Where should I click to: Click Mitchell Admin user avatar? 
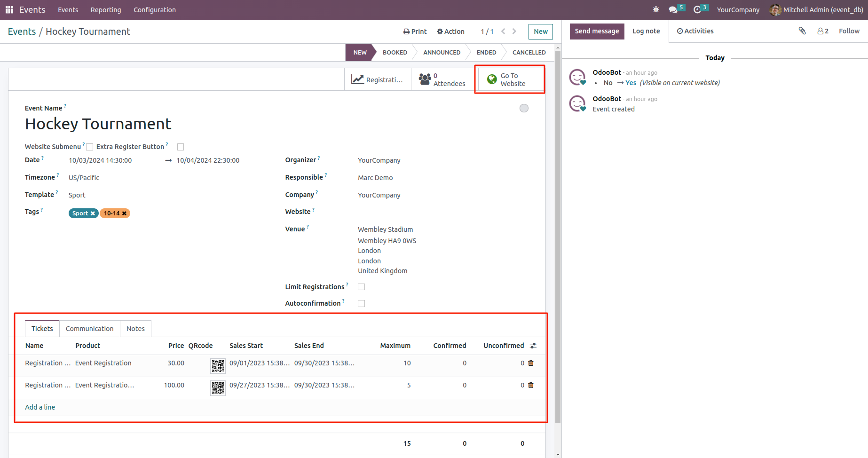click(x=775, y=10)
